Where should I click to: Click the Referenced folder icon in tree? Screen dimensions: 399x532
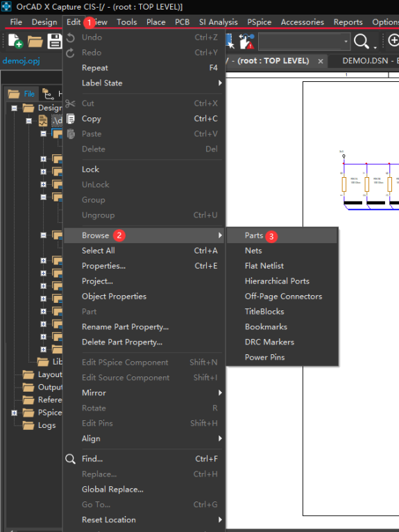[28, 400]
